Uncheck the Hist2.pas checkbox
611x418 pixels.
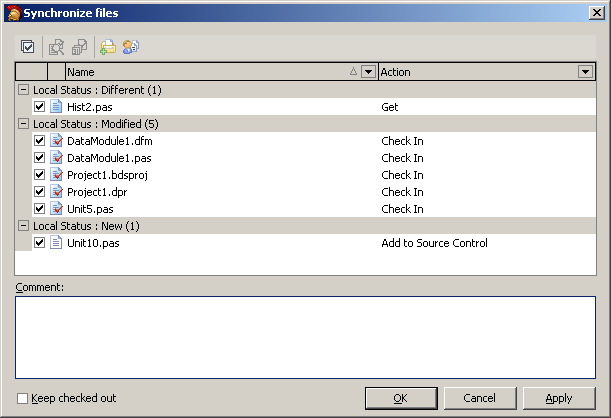point(39,107)
